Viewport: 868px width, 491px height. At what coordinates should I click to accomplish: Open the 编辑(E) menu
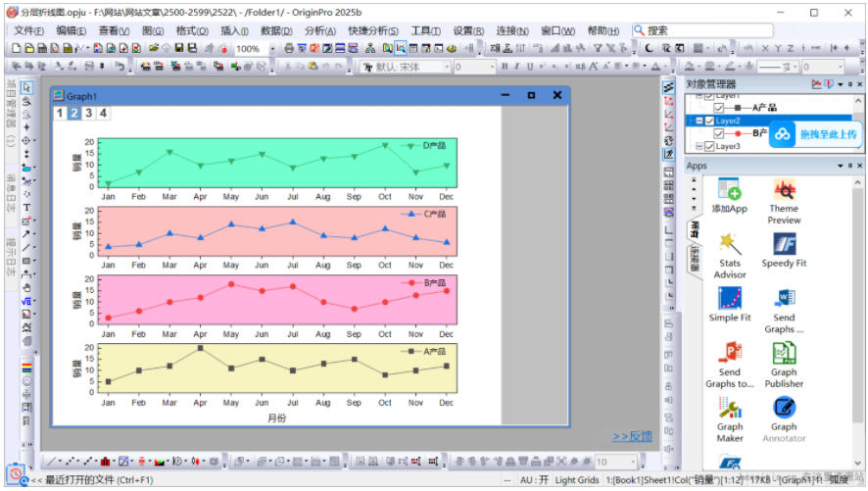71,30
